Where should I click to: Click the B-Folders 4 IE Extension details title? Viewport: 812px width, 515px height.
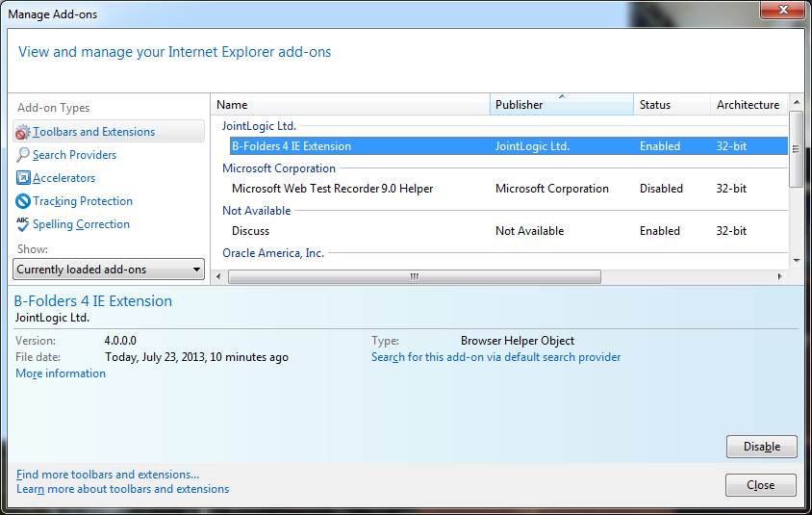93,301
